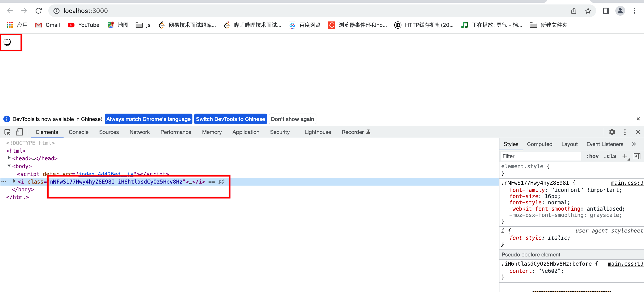The height and width of the screenshot is (292, 644).
Task: Click the browser reload icon
Action: click(x=38, y=11)
